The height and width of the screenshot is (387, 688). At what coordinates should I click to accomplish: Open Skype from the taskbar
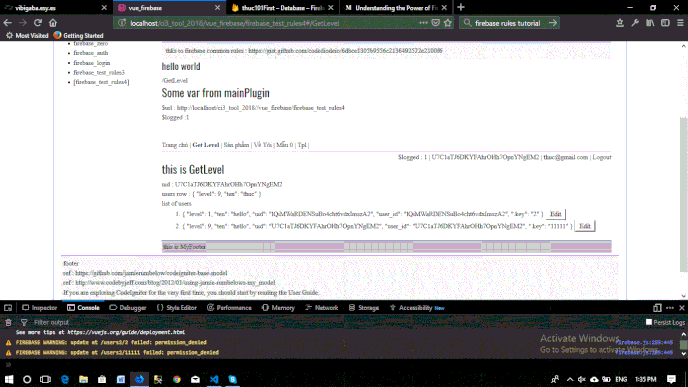tap(233, 379)
